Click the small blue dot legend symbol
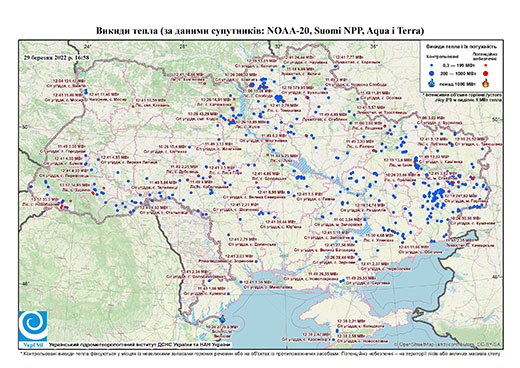The image size is (520, 368). tap(432, 66)
